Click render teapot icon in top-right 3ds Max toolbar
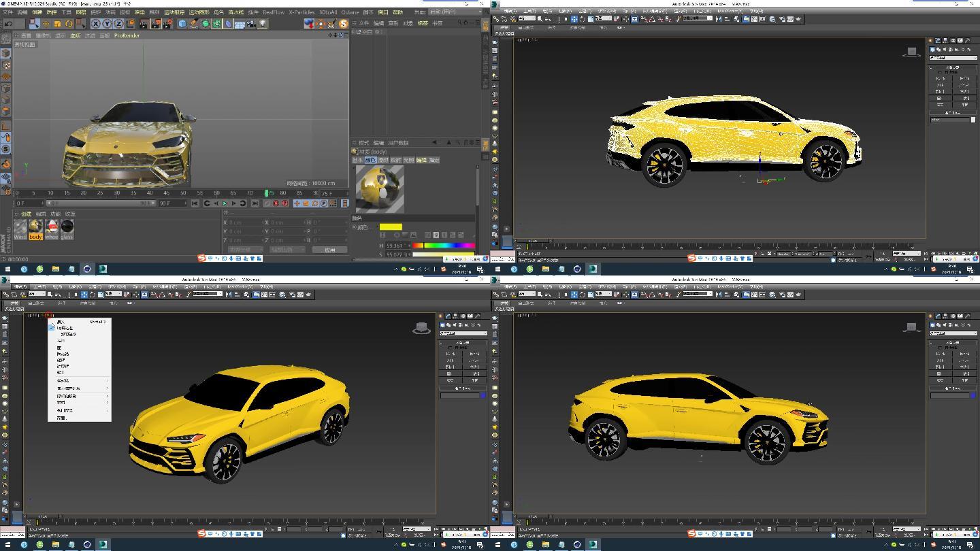 (x=798, y=19)
